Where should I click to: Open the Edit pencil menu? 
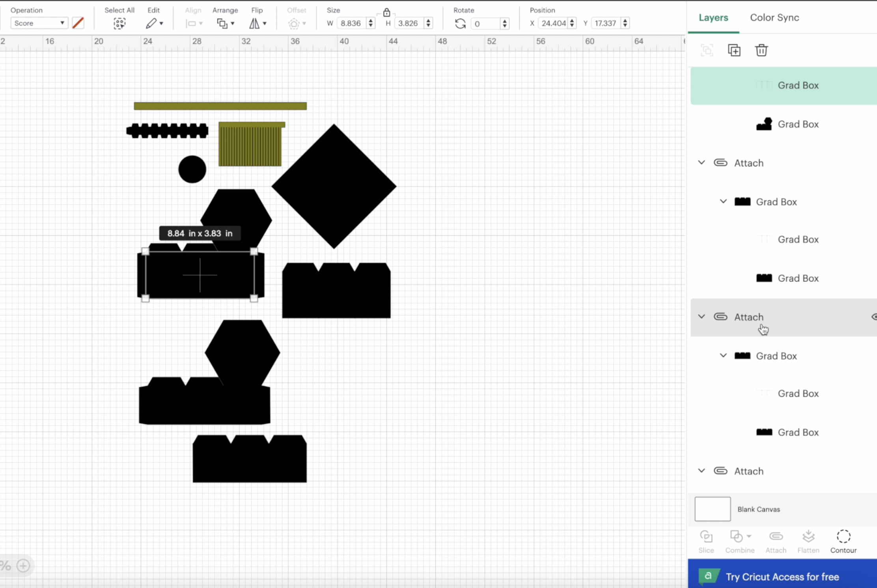[x=154, y=24]
